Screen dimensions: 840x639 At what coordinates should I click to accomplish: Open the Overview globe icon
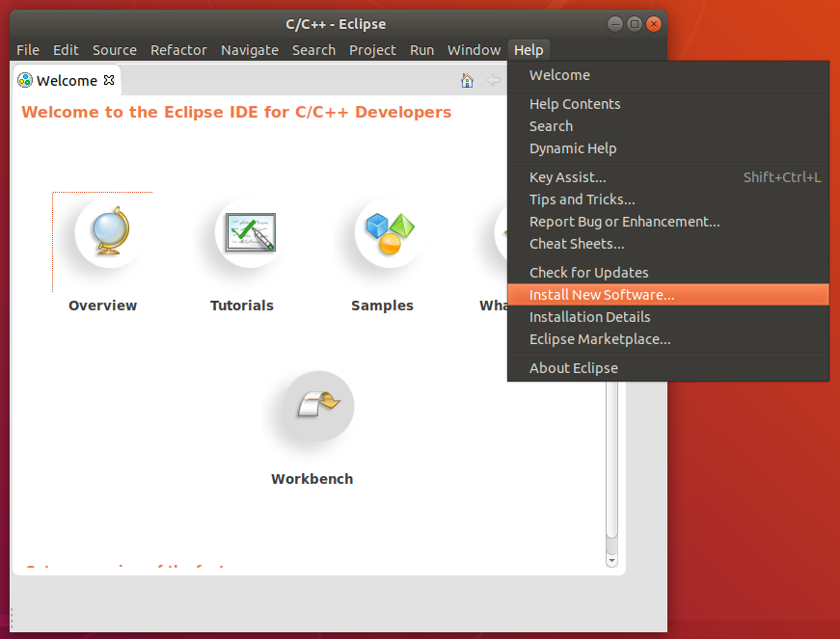pyautogui.click(x=110, y=232)
